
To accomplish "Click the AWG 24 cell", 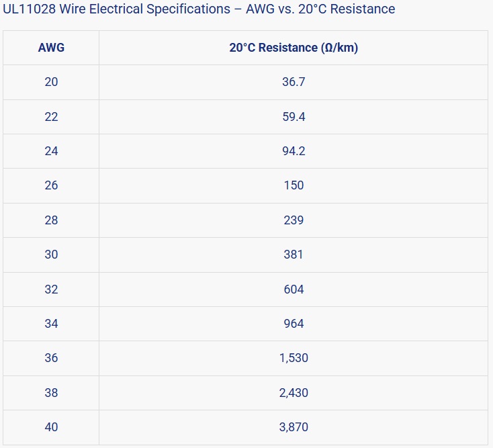I will [x=51, y=151].
